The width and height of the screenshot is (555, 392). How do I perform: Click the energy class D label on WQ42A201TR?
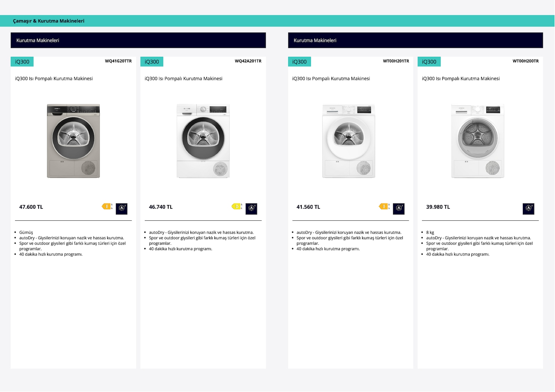pos(237,207)
